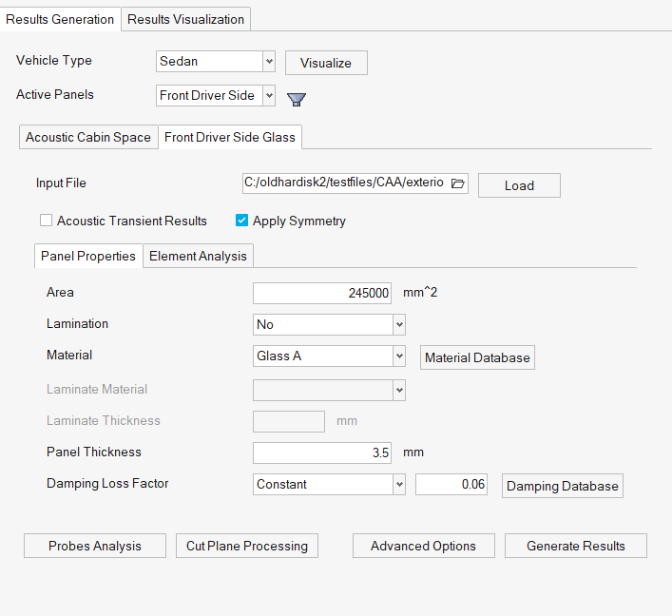Image resolution: width=672 pixels, height=616 pixels.
Task: Click the Area input field
Action: point(323,294)
